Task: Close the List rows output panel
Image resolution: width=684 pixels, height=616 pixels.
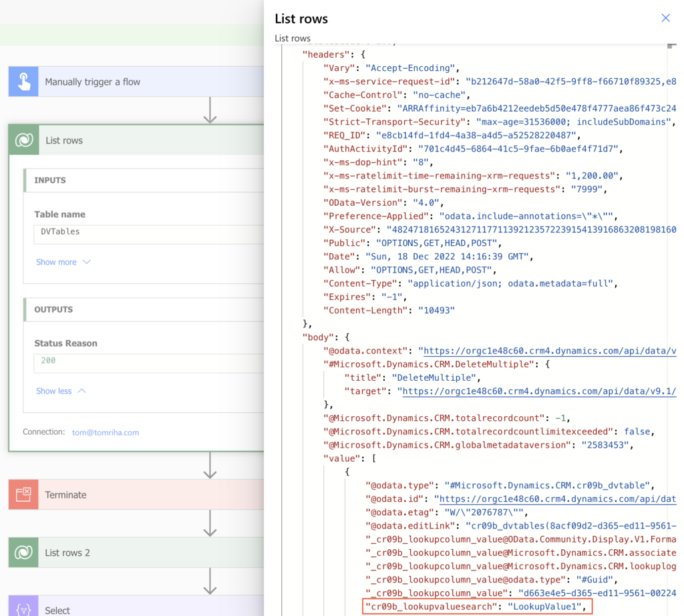Action: [665, 18]
